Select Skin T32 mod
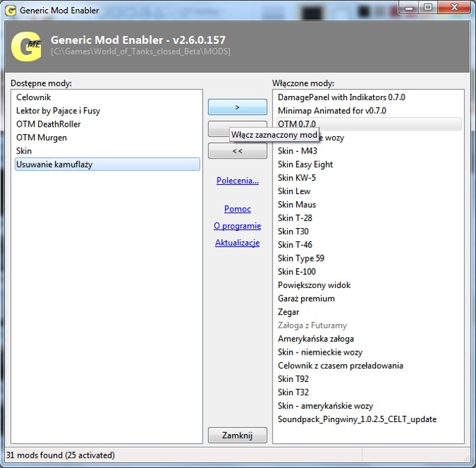Viewport: 476px width, 468px height. 369,392
